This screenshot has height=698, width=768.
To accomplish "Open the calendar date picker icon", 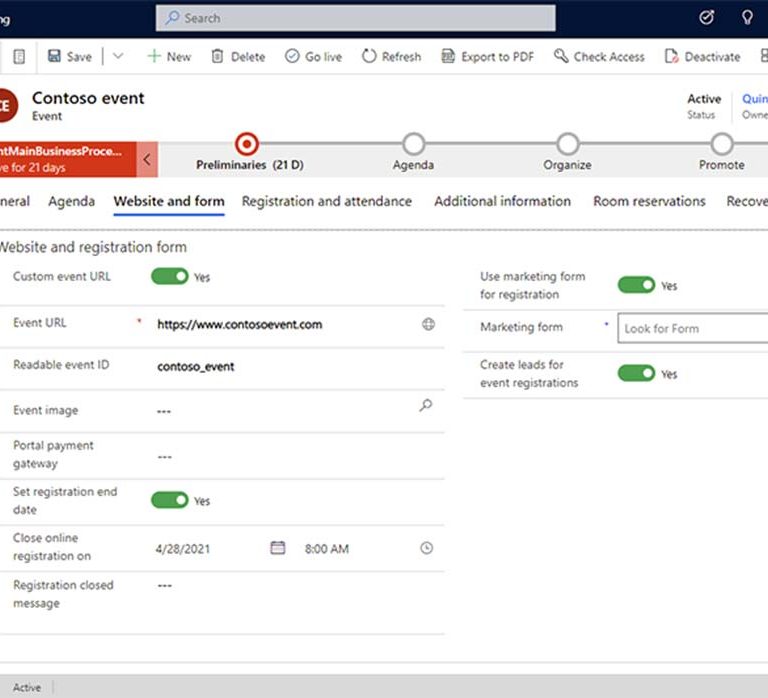I will click(278, 548).
